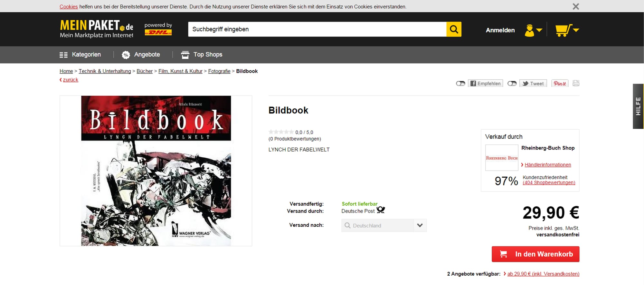Enable the Facebook Empfehlen privacy toggle

coord(460,84)
